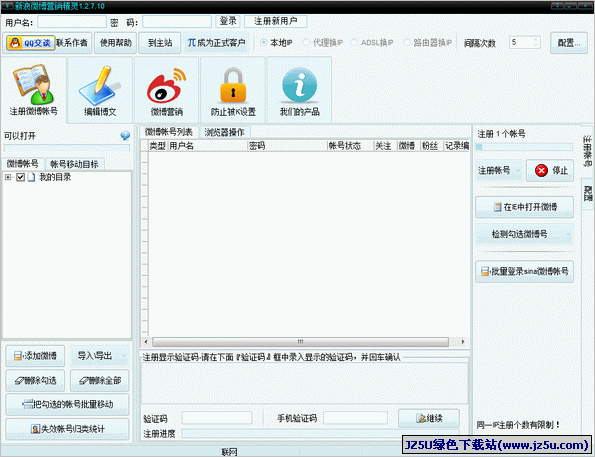This screenshot has width=595, height=457.
Task: Click the 类型 column header
Action: (157, 146)
